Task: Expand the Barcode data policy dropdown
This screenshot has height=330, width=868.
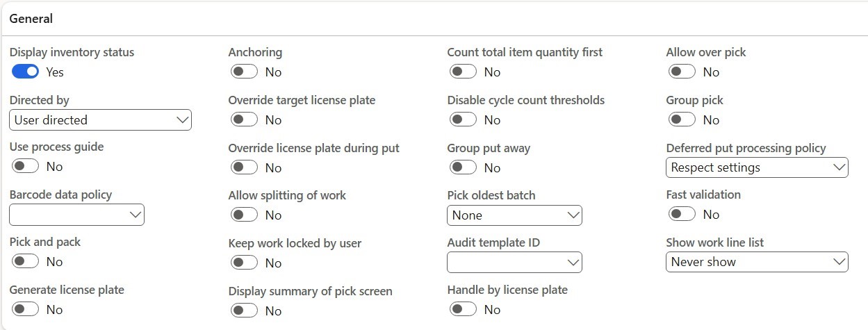Action: [x=76, y=215]
